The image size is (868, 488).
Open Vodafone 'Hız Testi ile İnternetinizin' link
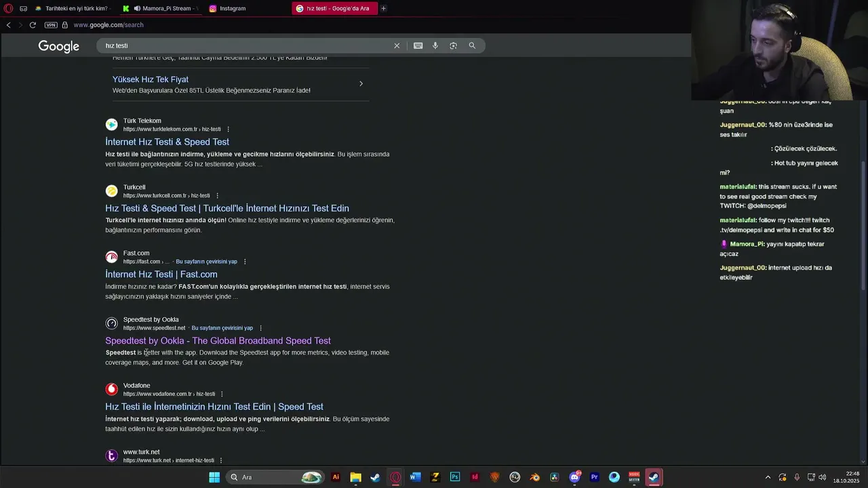coord(214,407)
